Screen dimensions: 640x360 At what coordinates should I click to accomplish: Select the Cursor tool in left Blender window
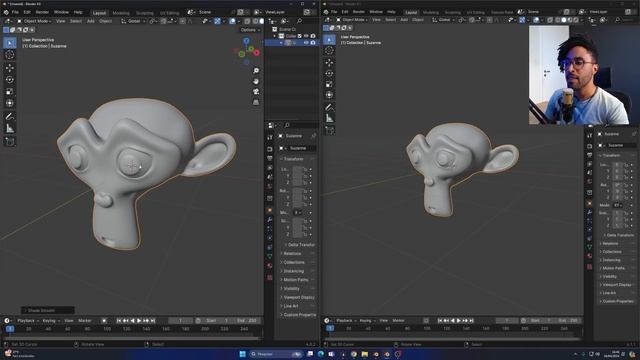click(x=10, y=55)
